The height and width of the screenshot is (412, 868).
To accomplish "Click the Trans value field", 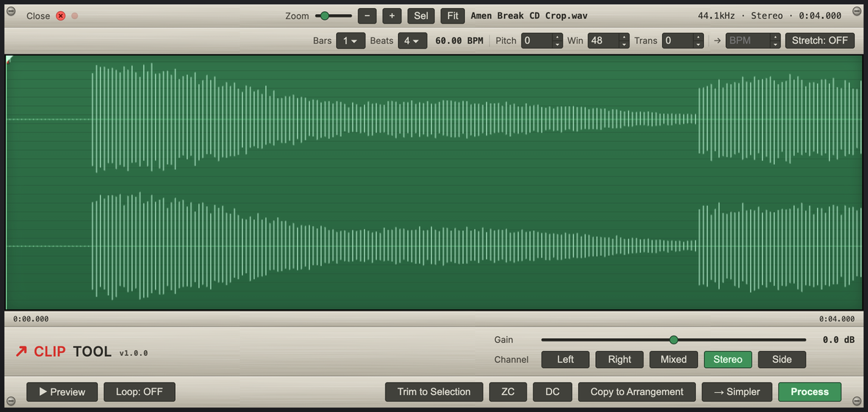I will (677, 40).
